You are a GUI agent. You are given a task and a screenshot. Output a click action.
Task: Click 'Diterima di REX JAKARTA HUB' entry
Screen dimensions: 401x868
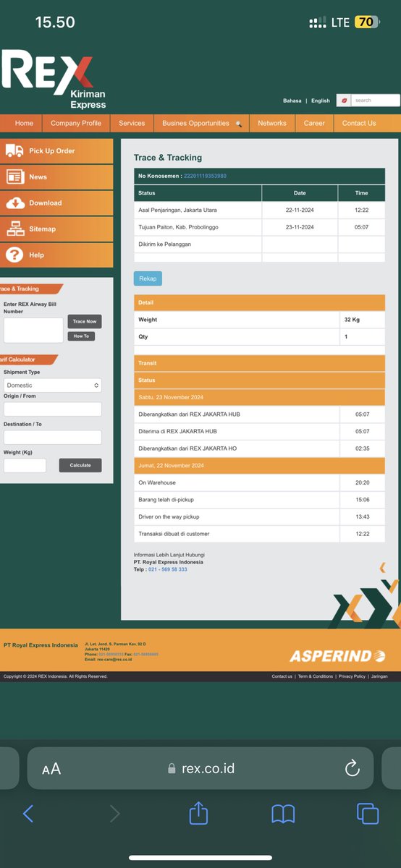[259, 431]
